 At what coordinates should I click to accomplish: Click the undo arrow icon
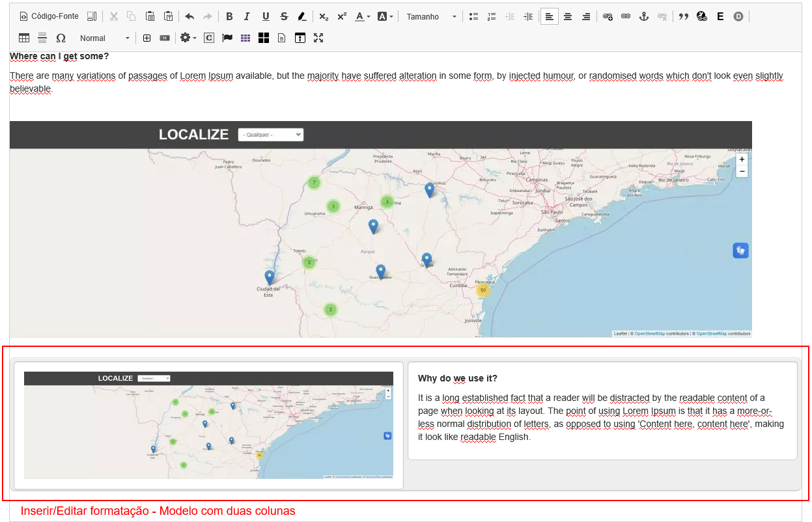click(189, 17)
